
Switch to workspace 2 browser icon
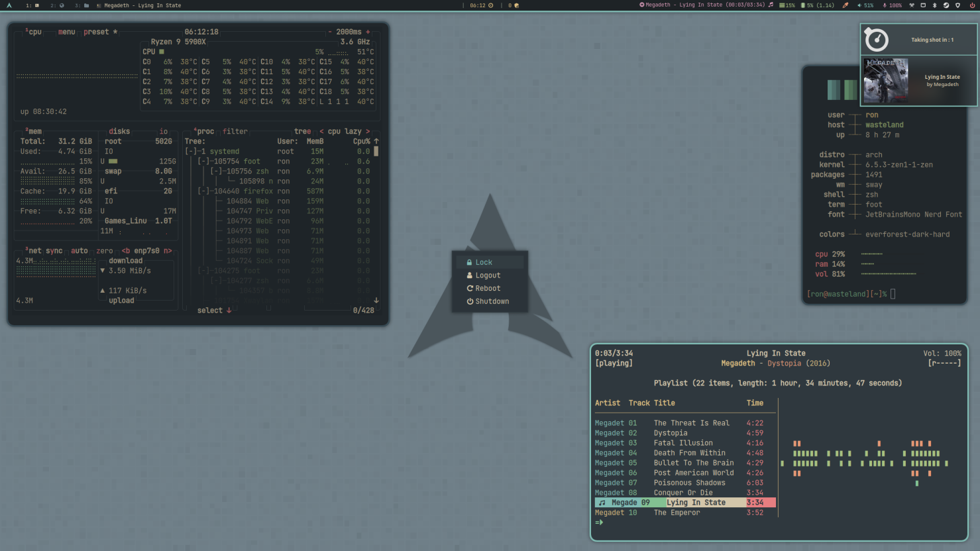click(62, 5)
